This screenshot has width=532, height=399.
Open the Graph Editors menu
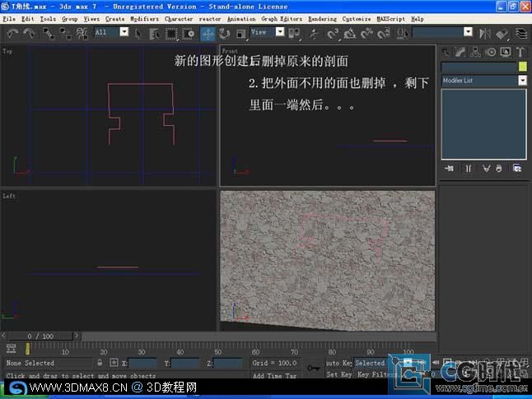point(282,19)
